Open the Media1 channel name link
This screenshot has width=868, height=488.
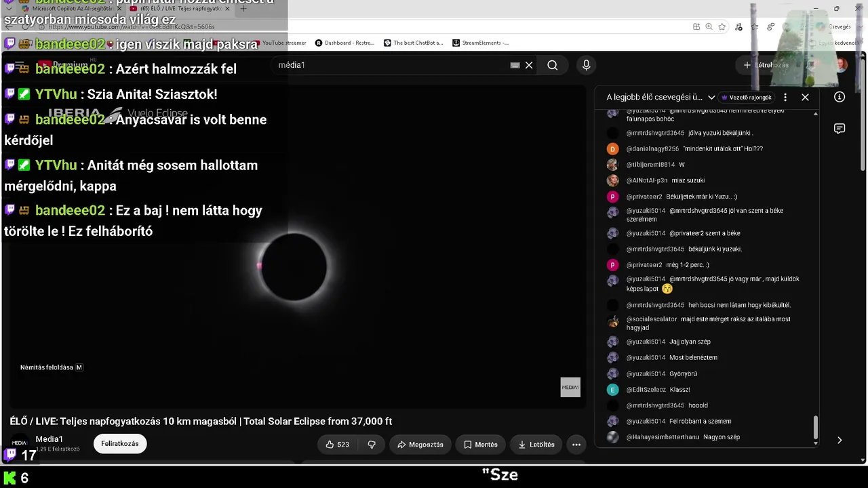(50, 439)
